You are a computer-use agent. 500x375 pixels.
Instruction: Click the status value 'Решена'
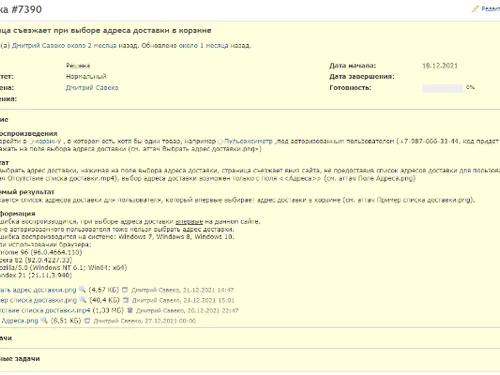[x=78, y=66]
